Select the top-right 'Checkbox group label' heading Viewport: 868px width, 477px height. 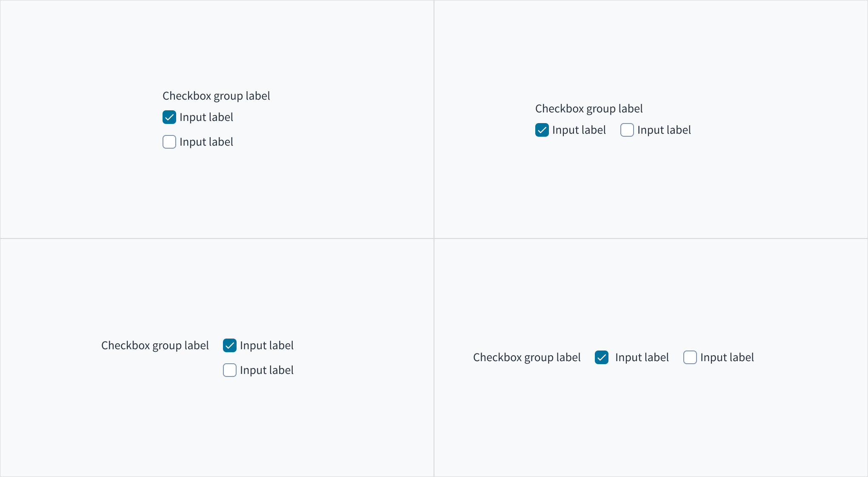pyautogui.click(x=589, y=109)
